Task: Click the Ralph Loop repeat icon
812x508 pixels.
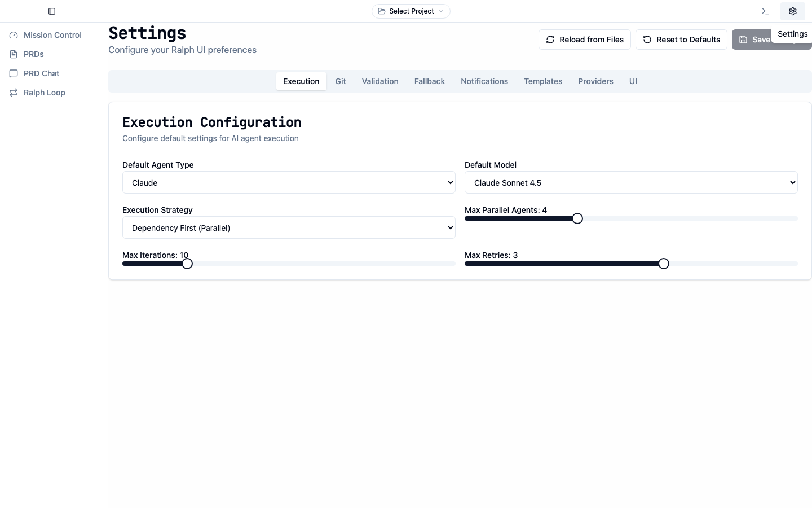Action: pos(14,93)
